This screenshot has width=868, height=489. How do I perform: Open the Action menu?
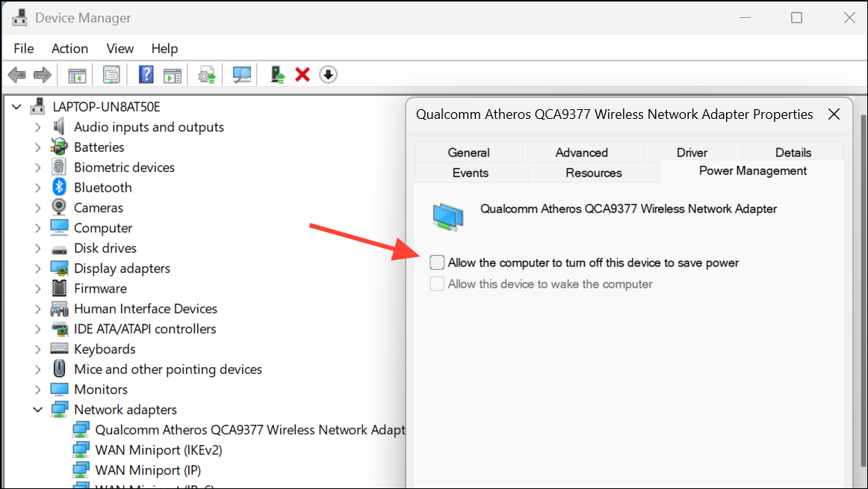69,49
